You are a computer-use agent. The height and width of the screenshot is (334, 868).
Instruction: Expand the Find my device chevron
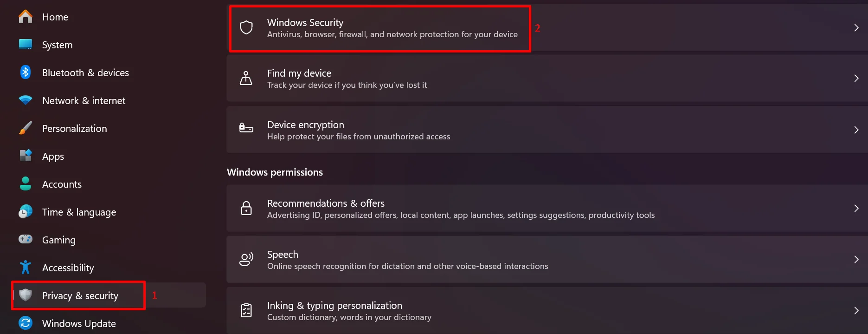point(856,78)
